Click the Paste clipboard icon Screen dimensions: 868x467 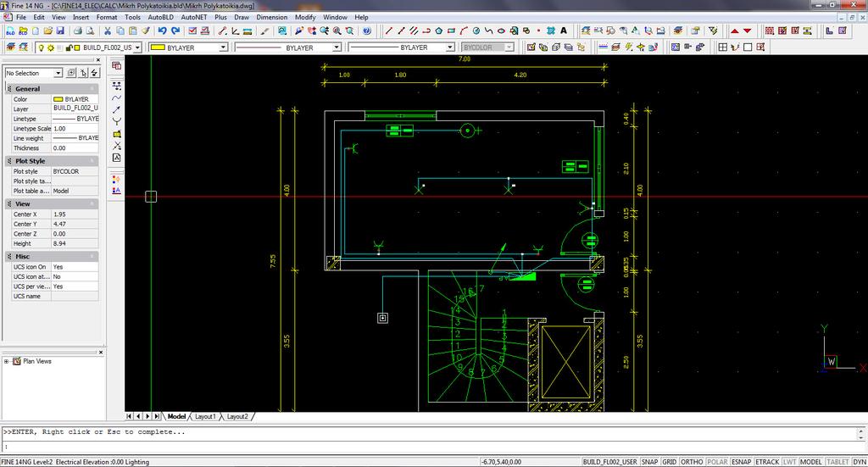133,31
